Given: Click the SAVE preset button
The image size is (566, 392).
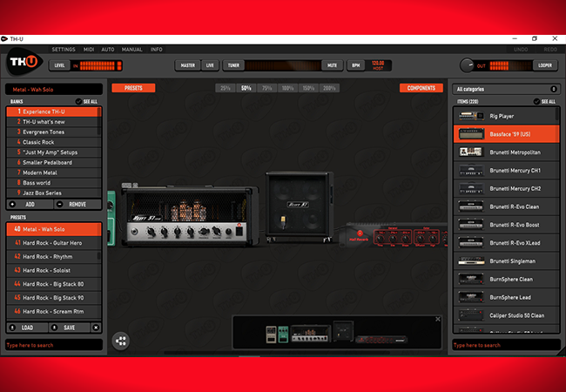Looking at the screenshot, I should pyautogui.click(x=70, y=328).
